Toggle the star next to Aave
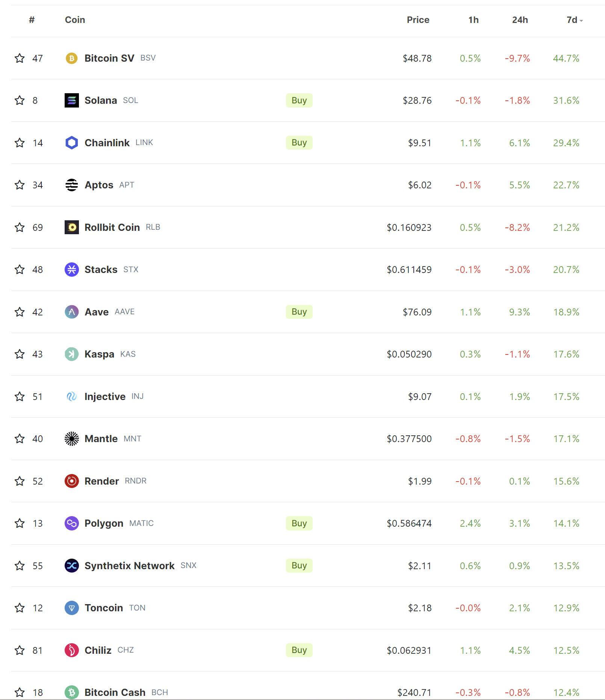 tap(19, 312)
